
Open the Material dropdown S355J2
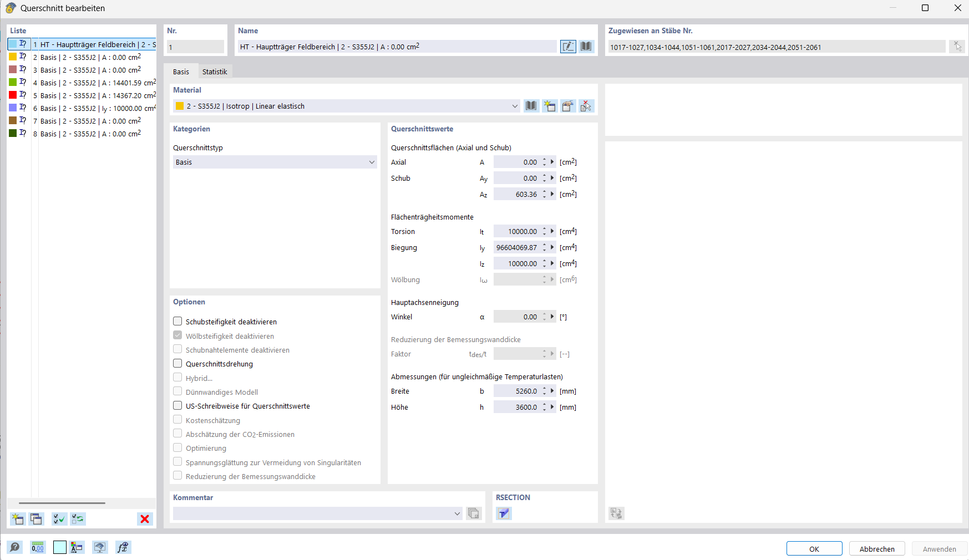point(347,106)
